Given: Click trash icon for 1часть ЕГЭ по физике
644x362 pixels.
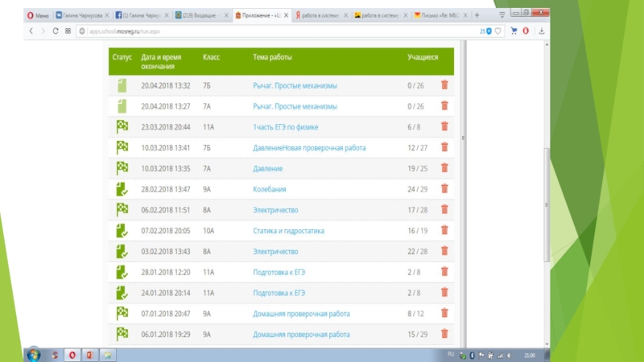Looking at the screenshot, I should click(444, 127).
